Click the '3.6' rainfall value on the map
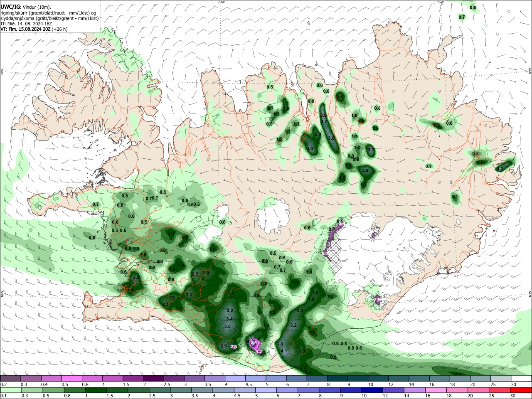The height and width of the screenshot is (399, 532). (x=310, y=148)
